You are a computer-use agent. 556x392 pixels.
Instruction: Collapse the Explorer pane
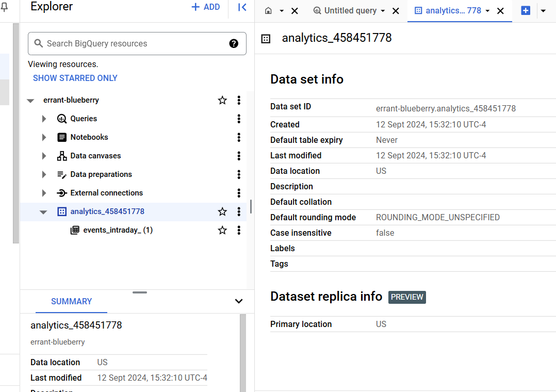tap(242, 7)
